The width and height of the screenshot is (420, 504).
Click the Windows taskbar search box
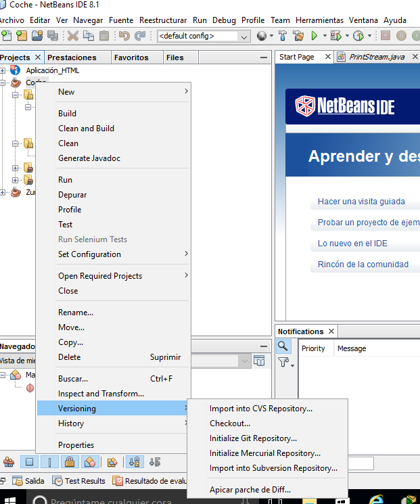pyautogui.click(x=135, y=499)
